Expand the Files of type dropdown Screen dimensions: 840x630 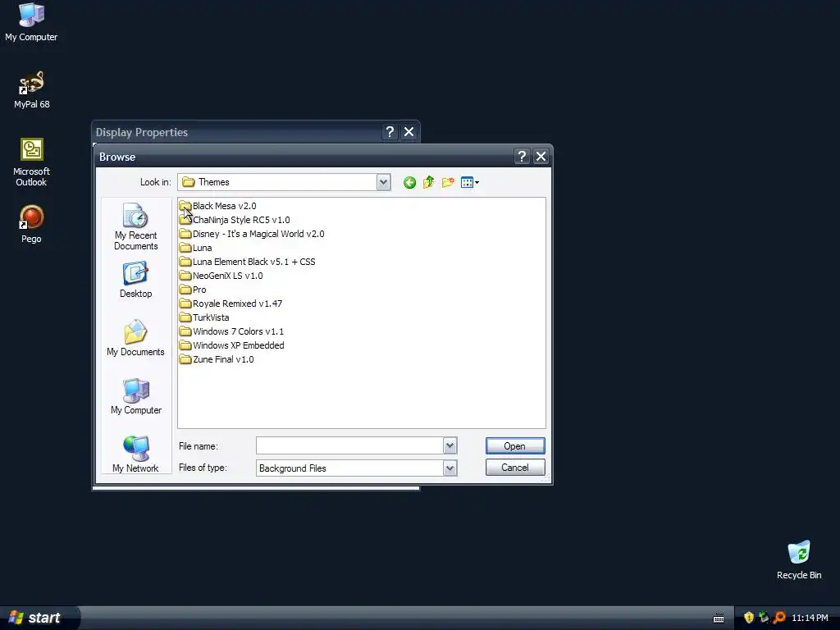[x=450, y=468]
